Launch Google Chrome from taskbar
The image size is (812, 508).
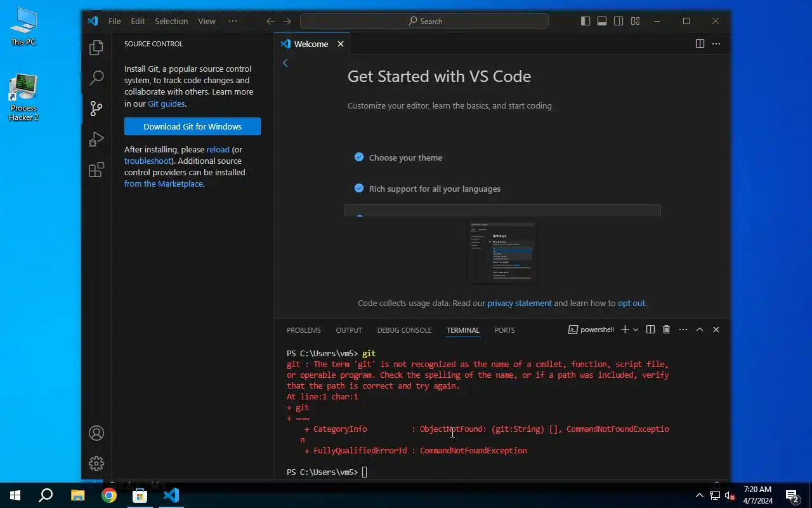[x=108, y=495]
